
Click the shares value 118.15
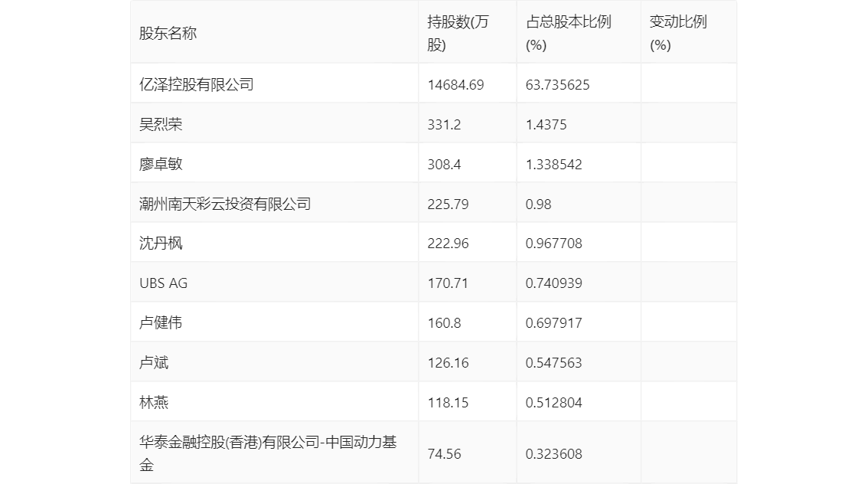[x=448, y=403]
